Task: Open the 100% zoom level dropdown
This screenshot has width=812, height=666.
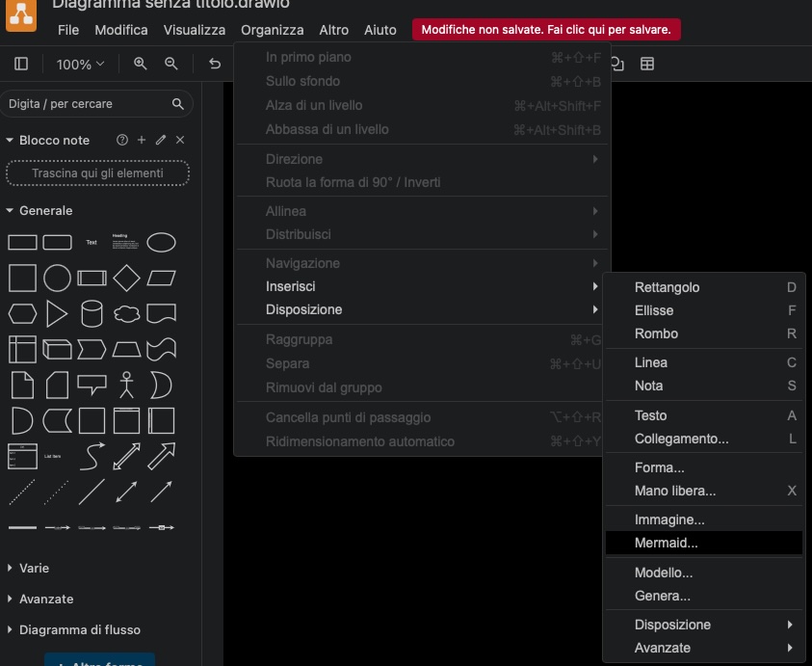Action: (80, 65)
